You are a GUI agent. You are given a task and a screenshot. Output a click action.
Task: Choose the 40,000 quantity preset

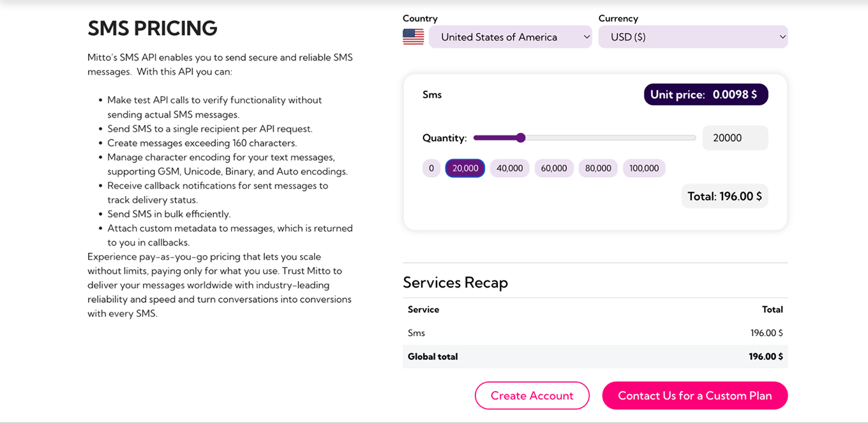[509, 168]
